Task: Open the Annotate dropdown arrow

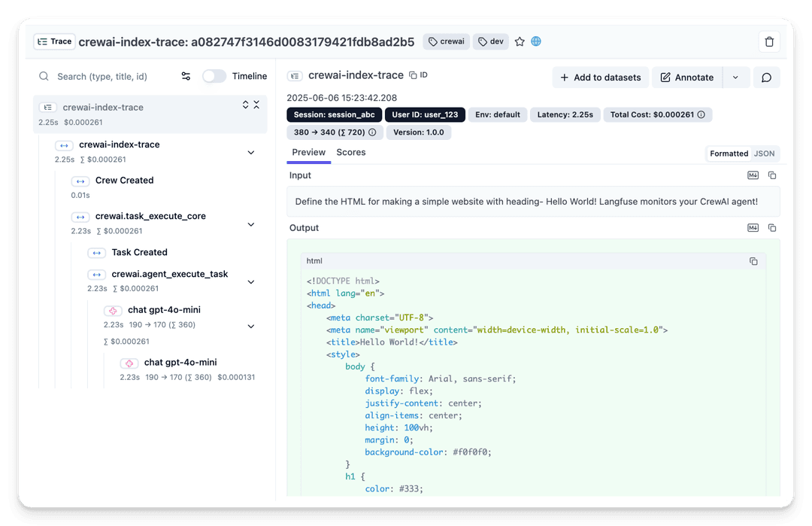Action: click(x=735, y=78)
